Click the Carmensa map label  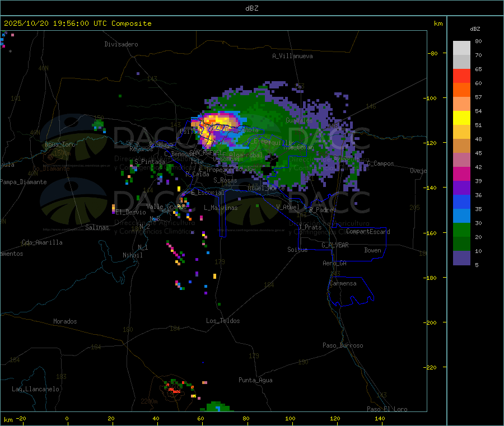point(343,283)
